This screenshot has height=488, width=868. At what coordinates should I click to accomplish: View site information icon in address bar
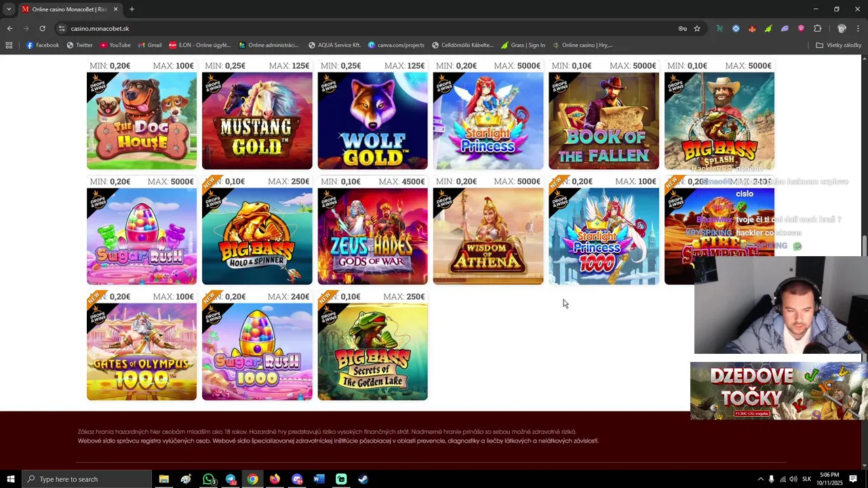pos(62,28)
